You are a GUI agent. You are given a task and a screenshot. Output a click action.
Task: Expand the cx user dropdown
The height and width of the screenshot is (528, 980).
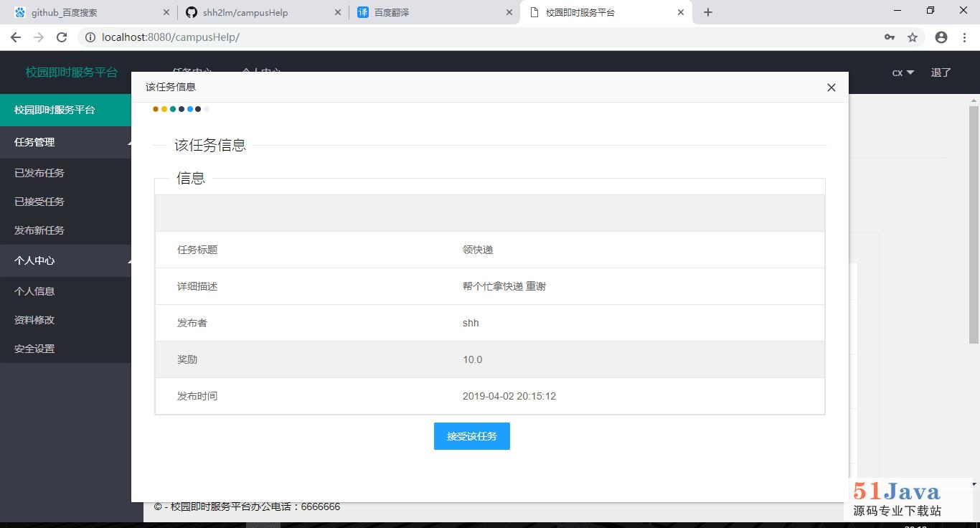coord(903,72)
